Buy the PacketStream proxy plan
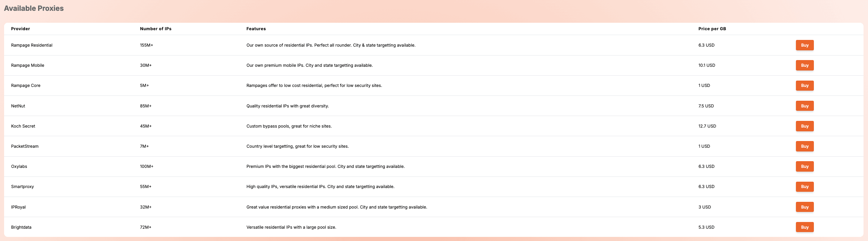868x241 pixels. [x=805, y=146]
